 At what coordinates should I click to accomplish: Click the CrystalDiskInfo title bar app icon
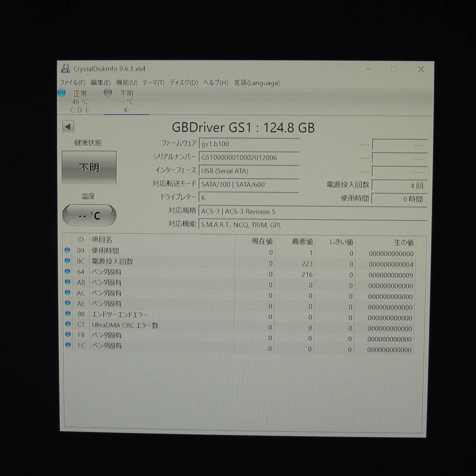pyautogui.click(x=65, y=69)
